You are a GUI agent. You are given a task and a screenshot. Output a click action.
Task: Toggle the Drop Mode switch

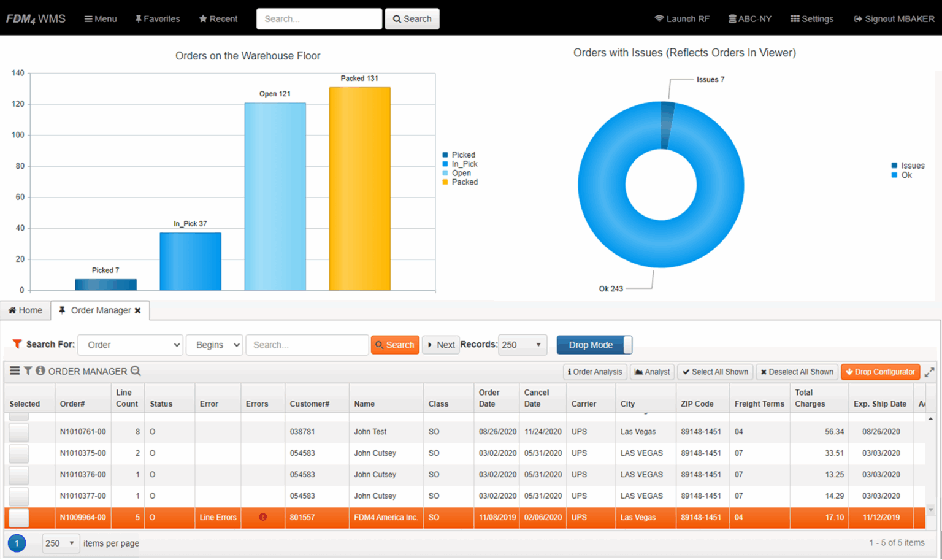click(x=594, y=345)
